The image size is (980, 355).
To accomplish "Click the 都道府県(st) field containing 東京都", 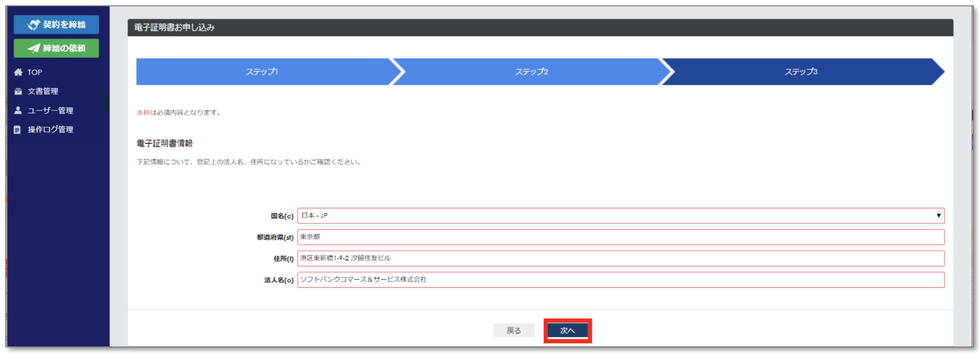I will pyautogui.click(x=620, y=237).
